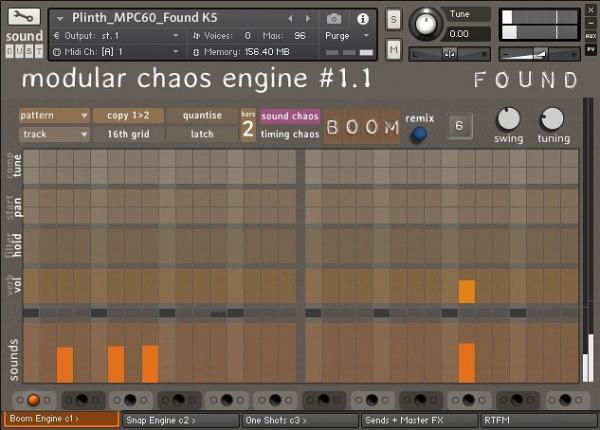This screenshot has width=600, height=430.
Task: Adjust the output volume slider
Action: [x=540, y=55]
